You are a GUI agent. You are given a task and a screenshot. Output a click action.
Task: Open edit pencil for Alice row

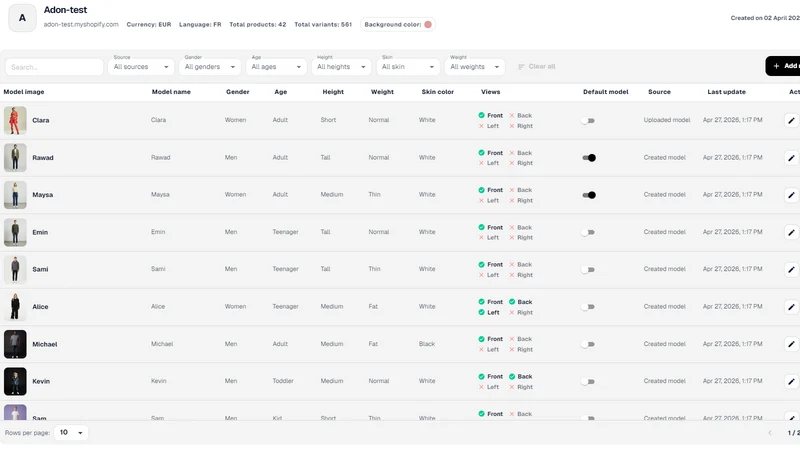(x=791, y=307)
